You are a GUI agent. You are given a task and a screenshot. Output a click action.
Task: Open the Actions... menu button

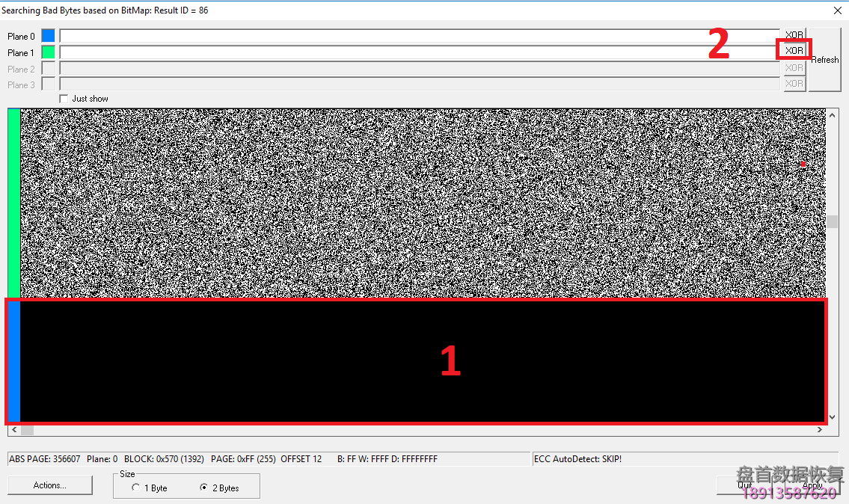(x=50, y=485)
